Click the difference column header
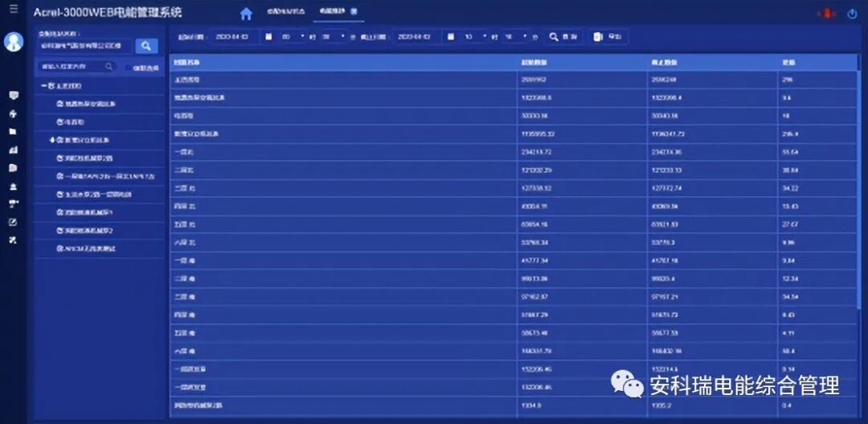Viewport: 868px width, 424px height. click(817, 63)
